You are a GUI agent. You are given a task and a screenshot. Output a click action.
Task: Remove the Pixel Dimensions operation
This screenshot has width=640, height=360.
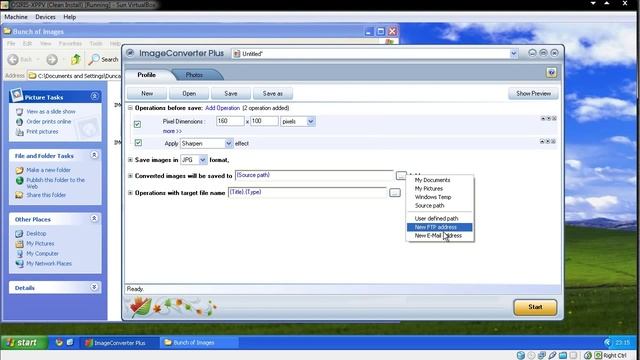[x=554, y=118]
